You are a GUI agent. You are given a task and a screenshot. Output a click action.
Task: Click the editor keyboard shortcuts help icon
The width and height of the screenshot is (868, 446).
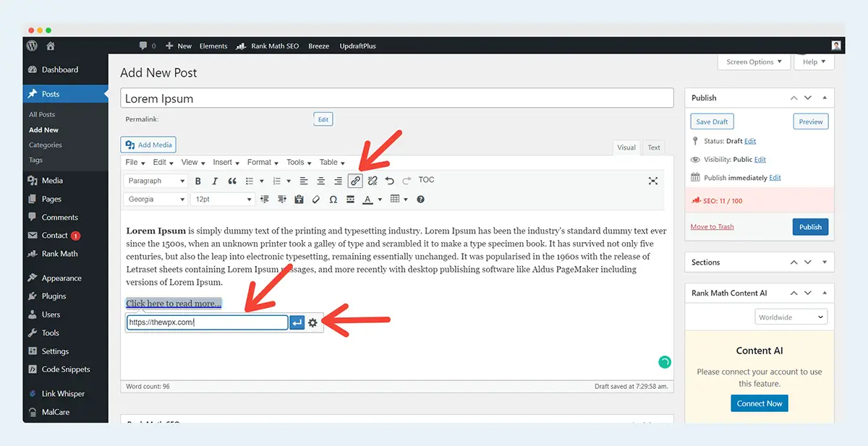tap(420, 200)
